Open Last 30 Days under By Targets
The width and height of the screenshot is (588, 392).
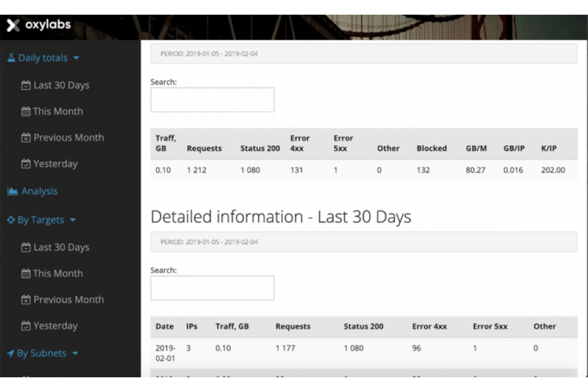(61, 247)
